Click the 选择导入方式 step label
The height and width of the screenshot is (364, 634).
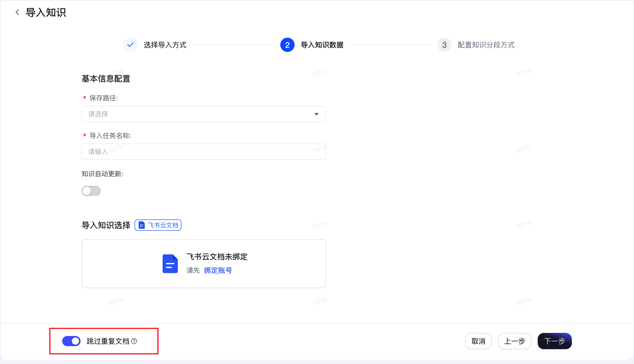tap(165, 45)
